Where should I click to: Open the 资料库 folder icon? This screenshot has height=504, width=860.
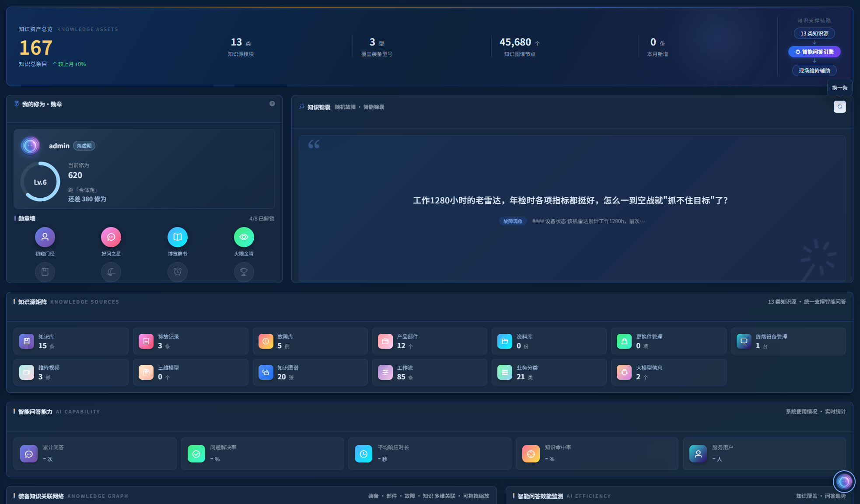point(505,341)
